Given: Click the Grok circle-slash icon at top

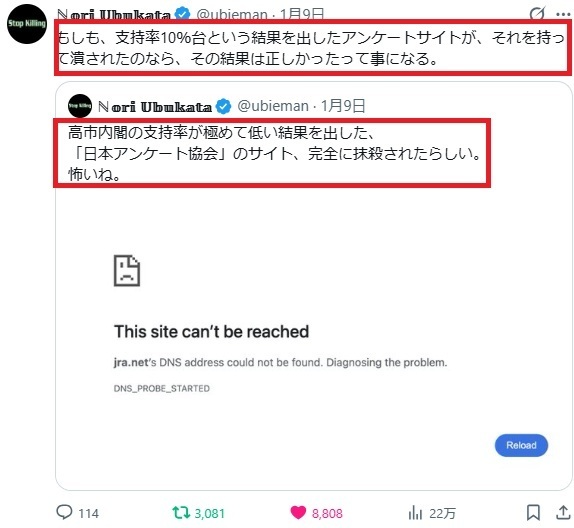Looking at the screenshot, I should 537,14.
